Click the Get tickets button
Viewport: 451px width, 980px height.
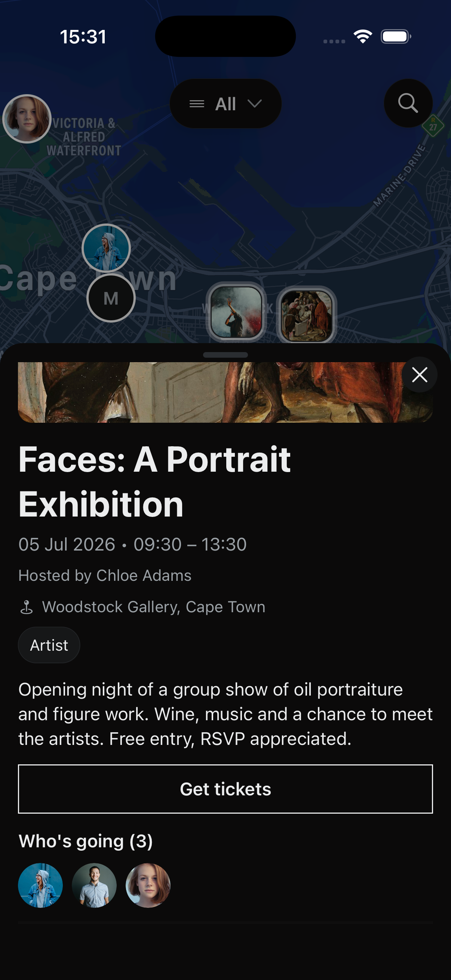(225, 789)
